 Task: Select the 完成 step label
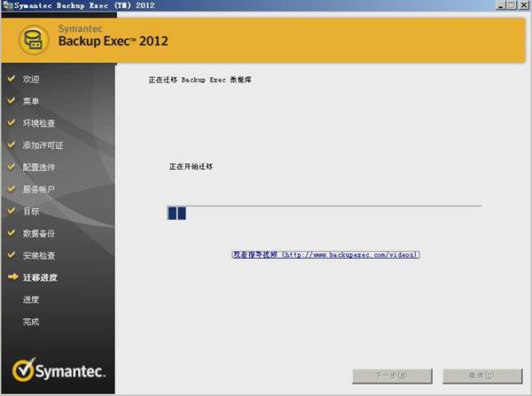point(31,322)
